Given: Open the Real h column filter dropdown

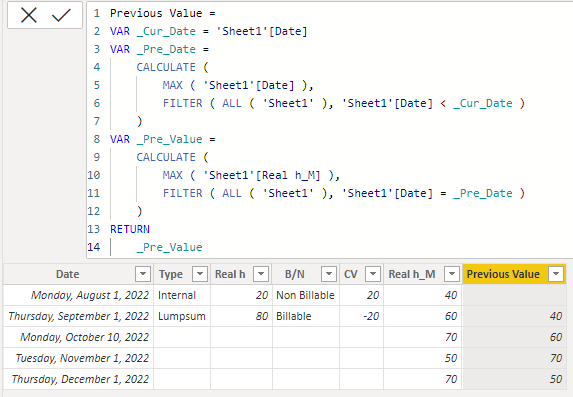Looking at the screenshot, I should tap(261, 274).
